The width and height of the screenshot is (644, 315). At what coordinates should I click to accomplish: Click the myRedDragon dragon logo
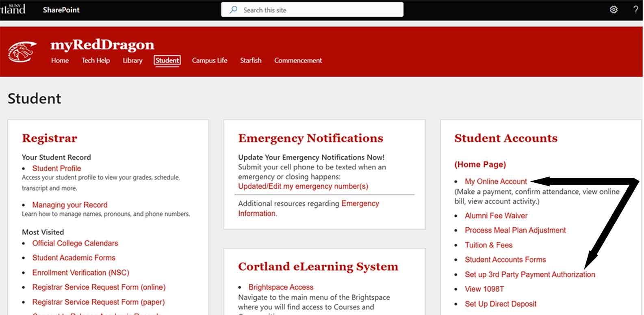pyautogui.click(x=22, y=52)
